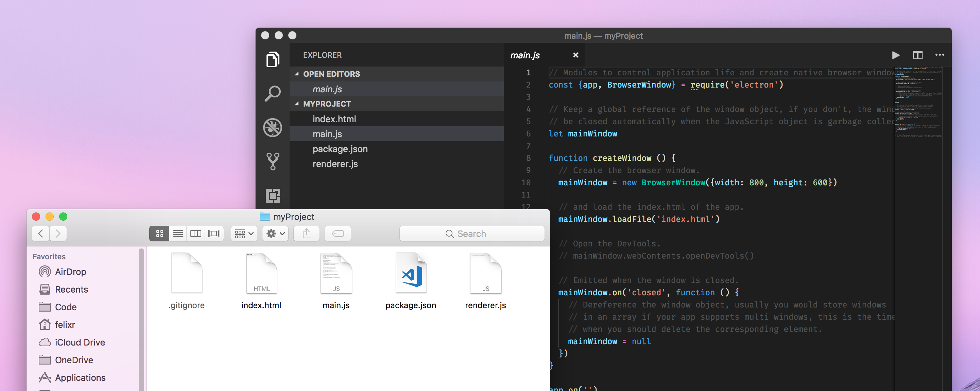Expand the MYPROJECT folder tree
Image resolution: width=980 pixels, height=391 pixels.
tap(297, 104)
